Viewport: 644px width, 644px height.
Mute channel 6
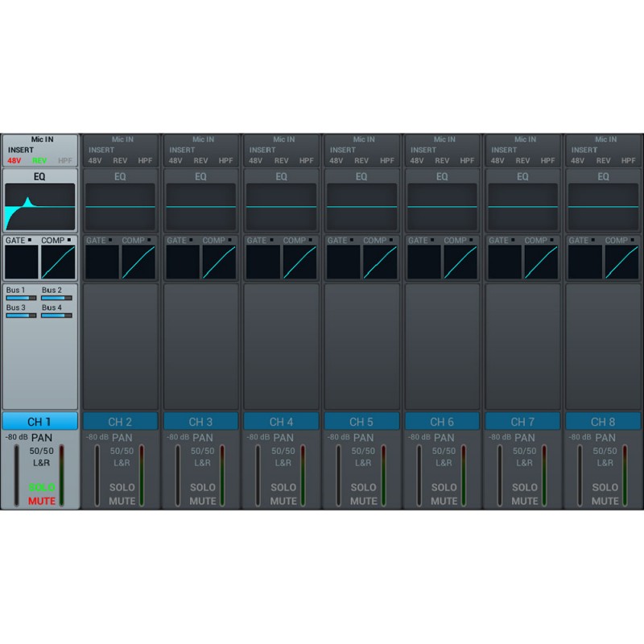tap(444, 501)
